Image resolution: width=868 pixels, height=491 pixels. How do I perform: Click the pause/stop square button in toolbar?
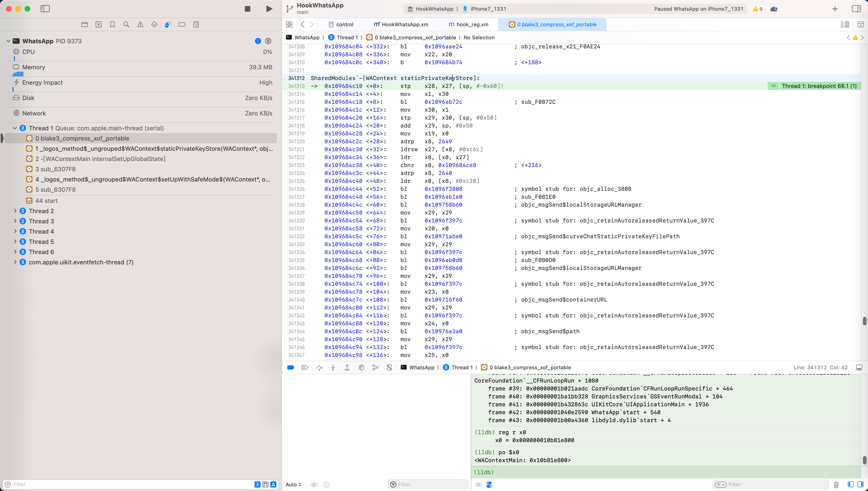(247, 9)
